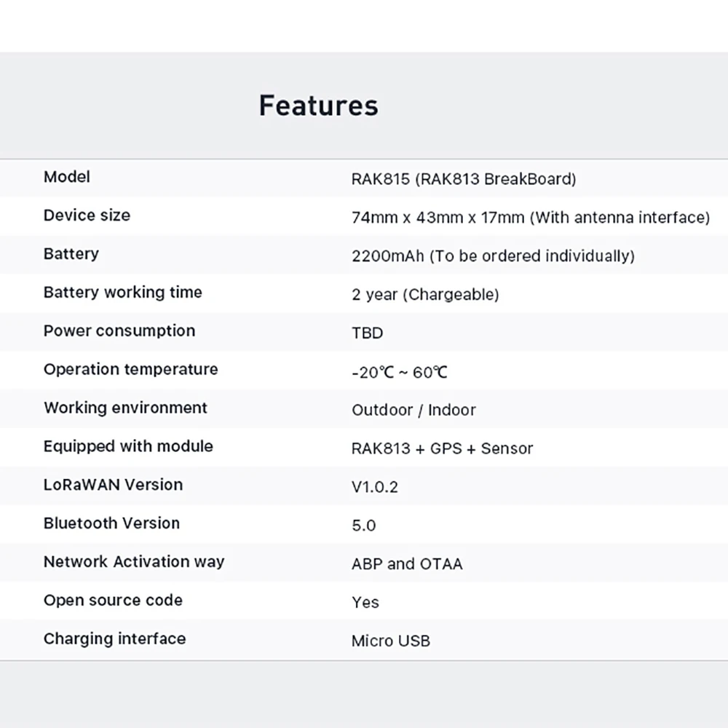The width and height of the screenshot is (728, 728).
Task: Click the 2200mAh battery value
Action: (493, 256)
